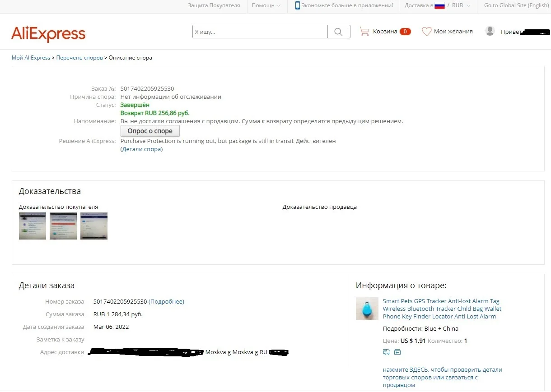Viewport: 551px width, 392px height.
Task: Open Smart Pets GPS Tracker product title
Action: (x=442, y=309)
